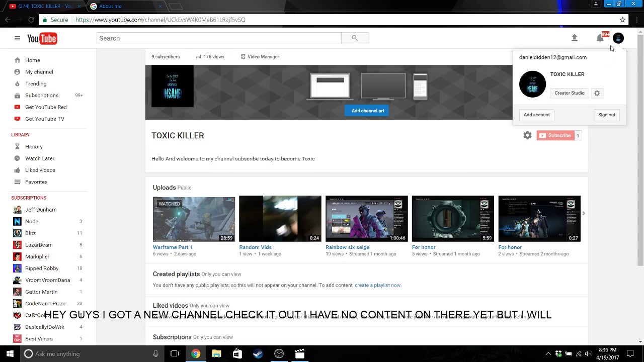
Task: Switch to the About me browser tab
Action: click(x=126, y=6)
